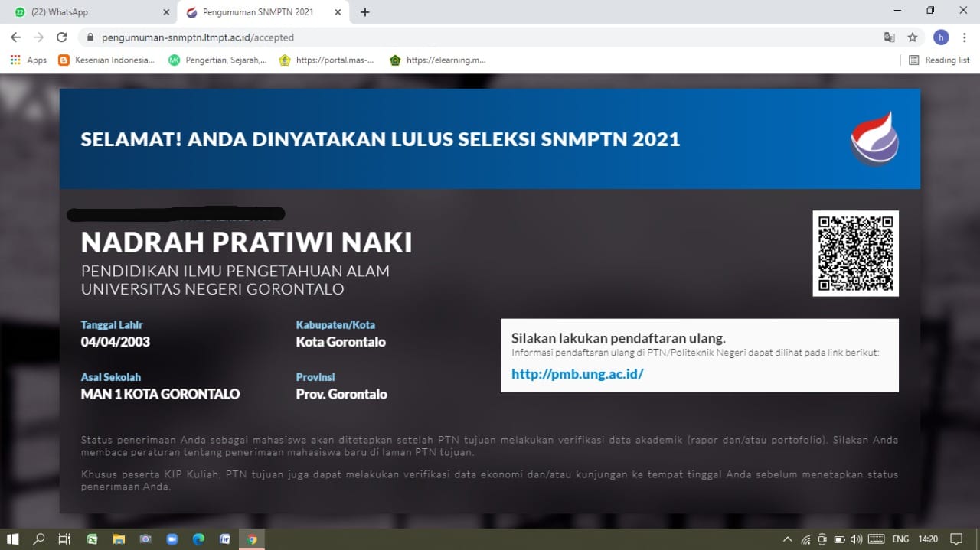Open a new browser tab
Screen dimensions: 980x550
365,12
